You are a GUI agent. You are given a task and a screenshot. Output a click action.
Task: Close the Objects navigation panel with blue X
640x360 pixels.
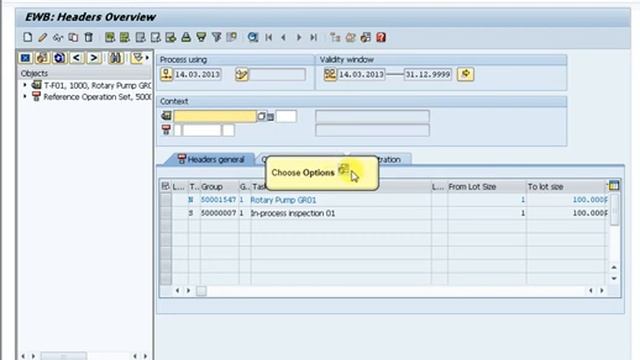(x=25, y=58)
